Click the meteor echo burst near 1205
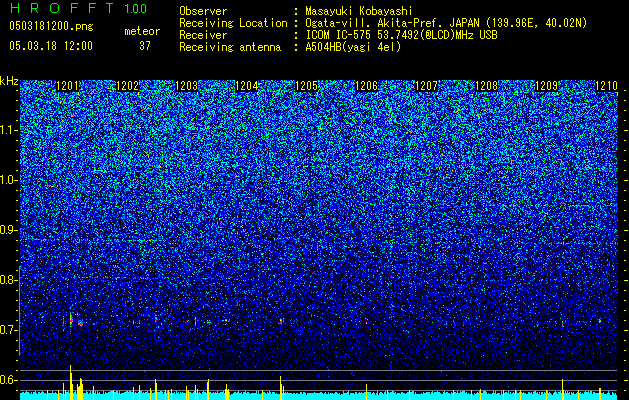This screenshot has height=400, width=629. (282, 321)
